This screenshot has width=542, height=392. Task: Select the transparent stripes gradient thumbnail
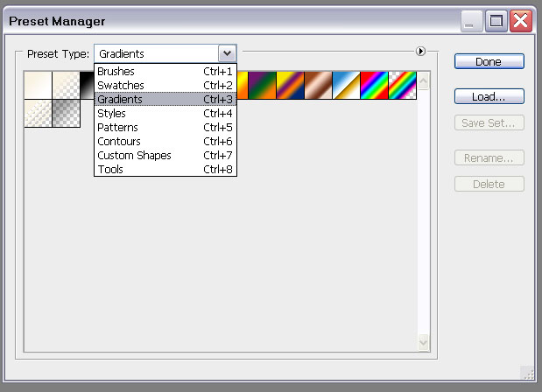click(x=38, y=114)
